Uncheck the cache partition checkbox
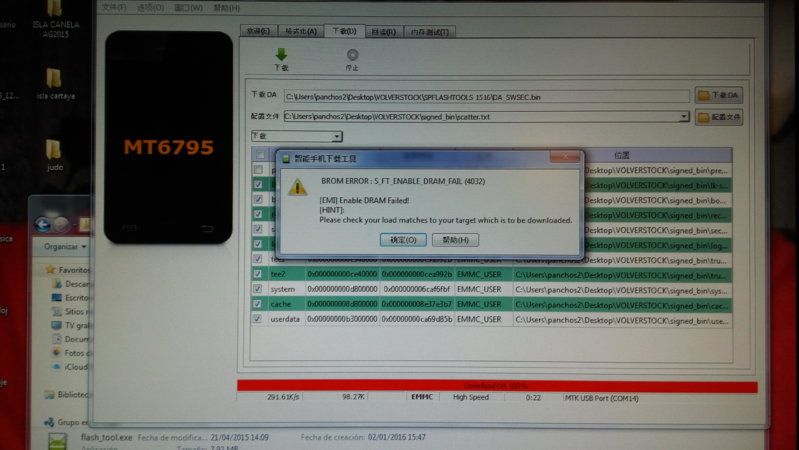The image size is (799, 450). point(258,304)
